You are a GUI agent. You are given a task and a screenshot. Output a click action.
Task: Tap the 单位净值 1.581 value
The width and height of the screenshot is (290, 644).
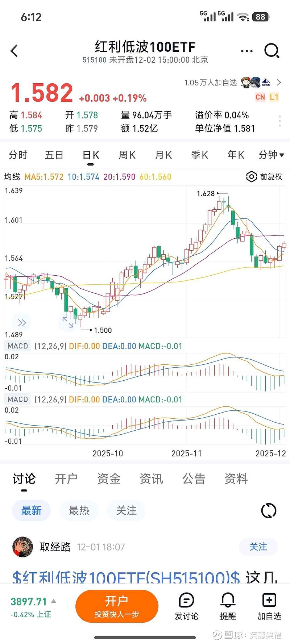pos(225,128)
